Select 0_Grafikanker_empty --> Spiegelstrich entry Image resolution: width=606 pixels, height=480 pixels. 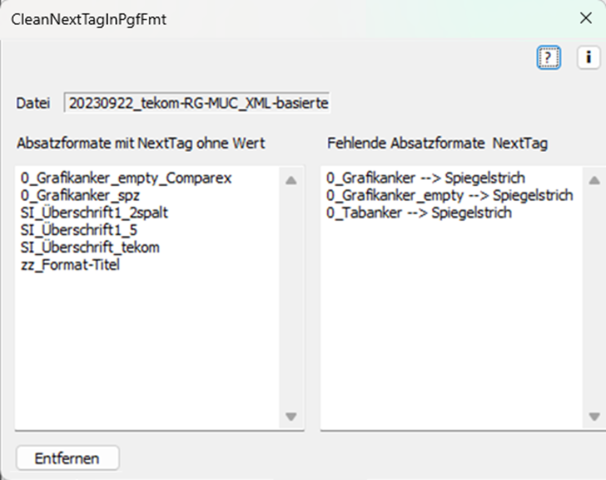[449, 195]
